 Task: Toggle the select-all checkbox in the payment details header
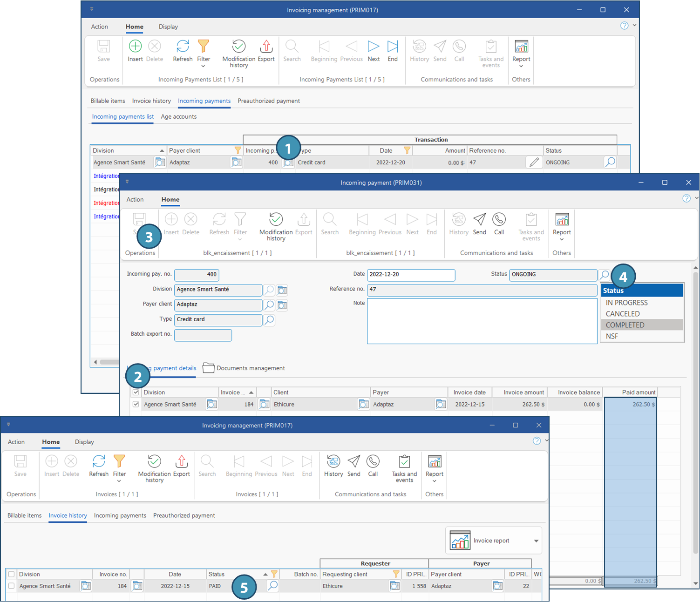click(x=136, y=392)
